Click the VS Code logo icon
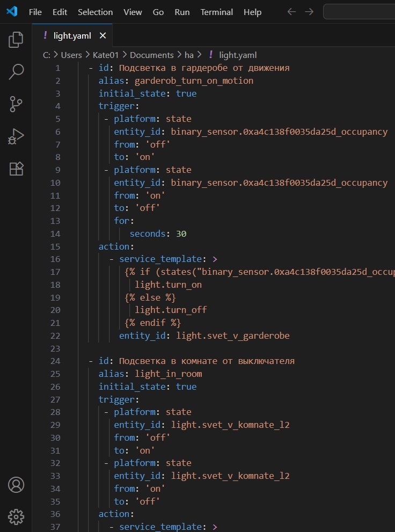395x532 pixels. click(11, 11)
